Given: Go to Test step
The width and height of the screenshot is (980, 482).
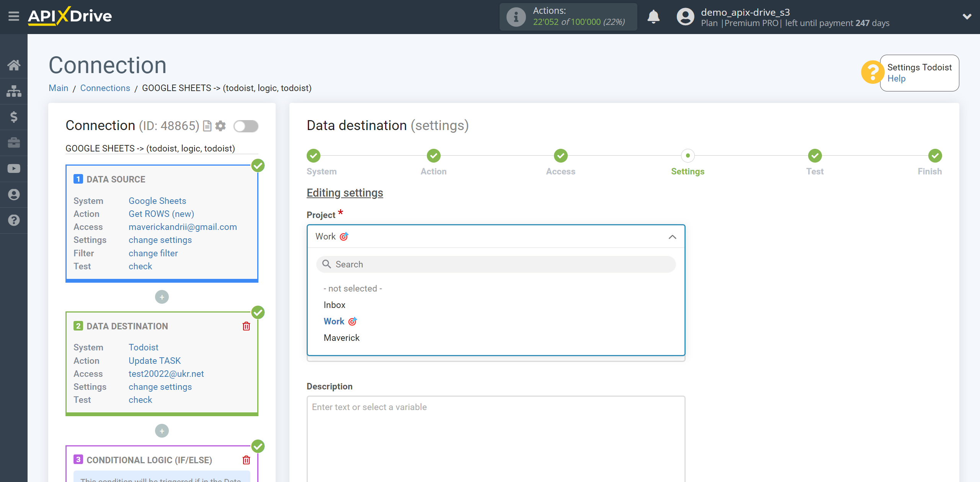Looking at the screenshot, I should click(x=815, y=156).
